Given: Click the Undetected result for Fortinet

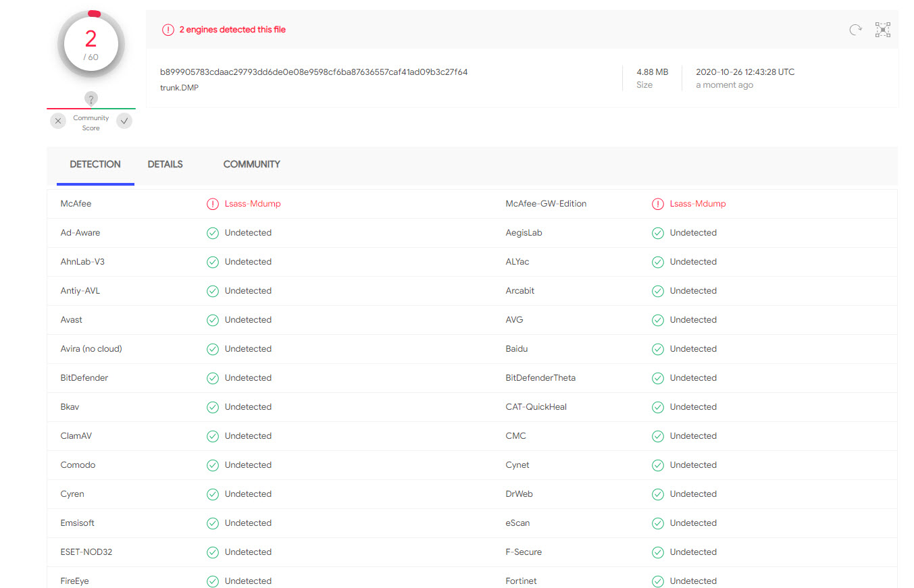Looking at the screenshot, I should 694,581.
